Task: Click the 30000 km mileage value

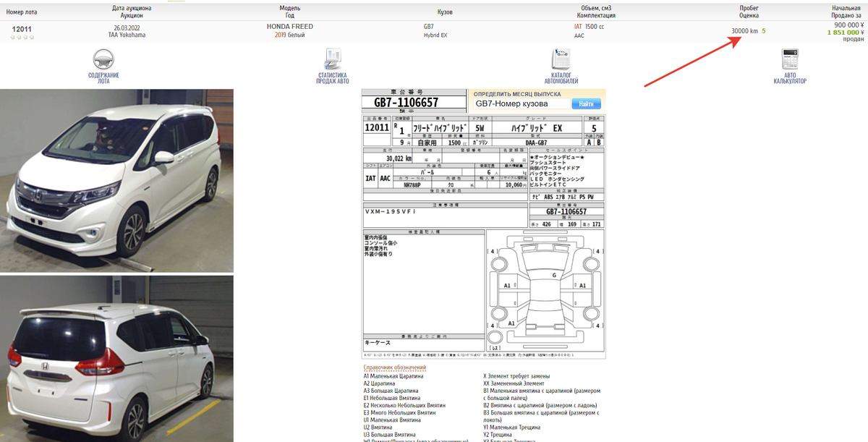Action: pyautogui.click(x=744, y=31)
